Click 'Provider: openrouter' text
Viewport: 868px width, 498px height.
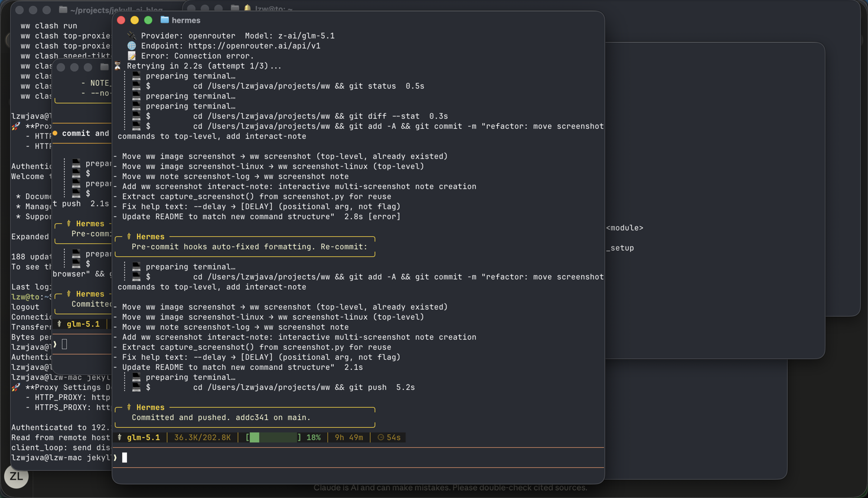(188, 35)
